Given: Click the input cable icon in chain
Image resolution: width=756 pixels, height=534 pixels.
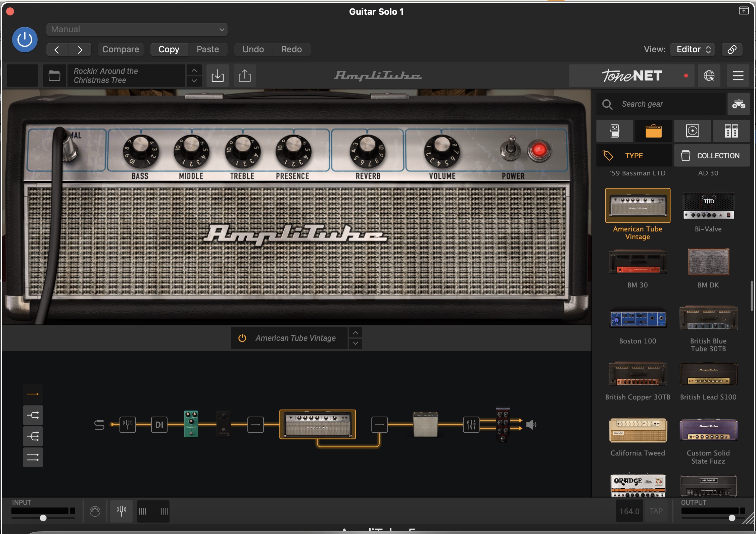Looking at the screenshot, I should tap(99, 425).
